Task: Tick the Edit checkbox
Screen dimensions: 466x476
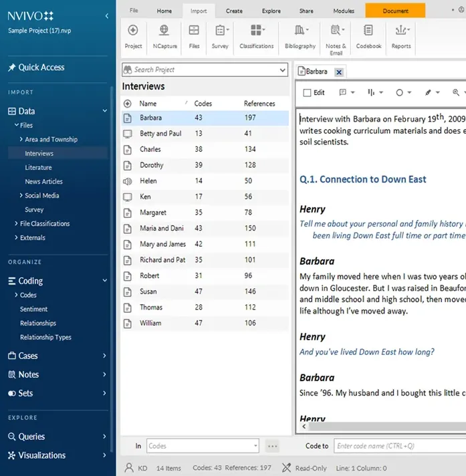Action: pos(308,92)
